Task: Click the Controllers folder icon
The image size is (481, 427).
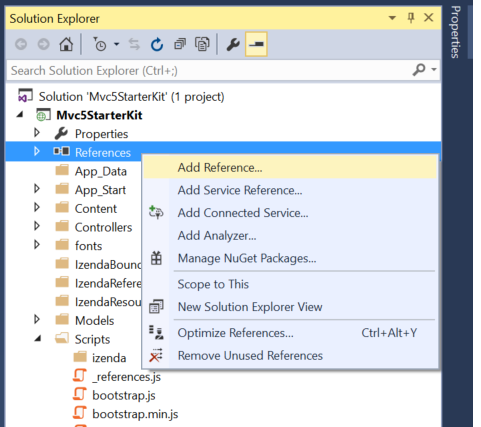Action: click(62, 226)
